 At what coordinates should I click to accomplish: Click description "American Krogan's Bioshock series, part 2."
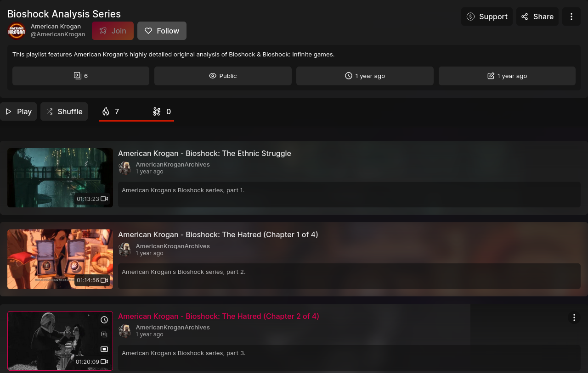coord(184,272)
